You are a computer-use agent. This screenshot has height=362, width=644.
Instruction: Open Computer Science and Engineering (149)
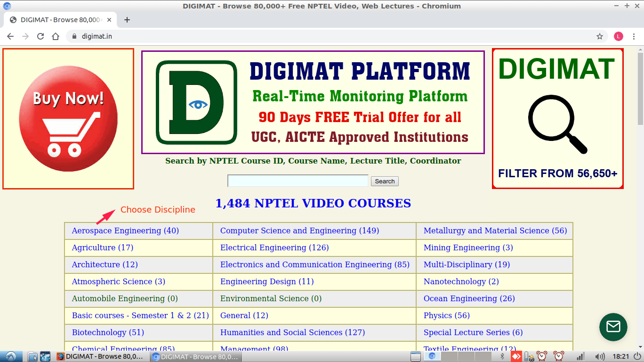(299, 230)
